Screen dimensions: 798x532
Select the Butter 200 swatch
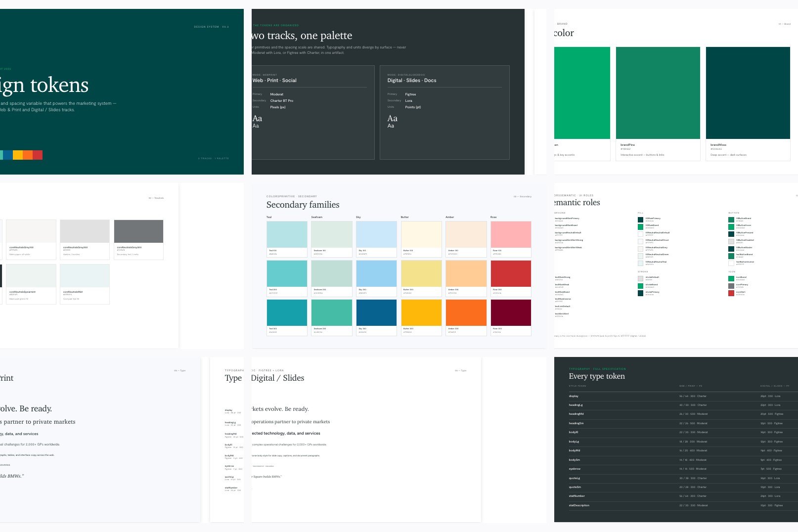click(x=421, y=273)
